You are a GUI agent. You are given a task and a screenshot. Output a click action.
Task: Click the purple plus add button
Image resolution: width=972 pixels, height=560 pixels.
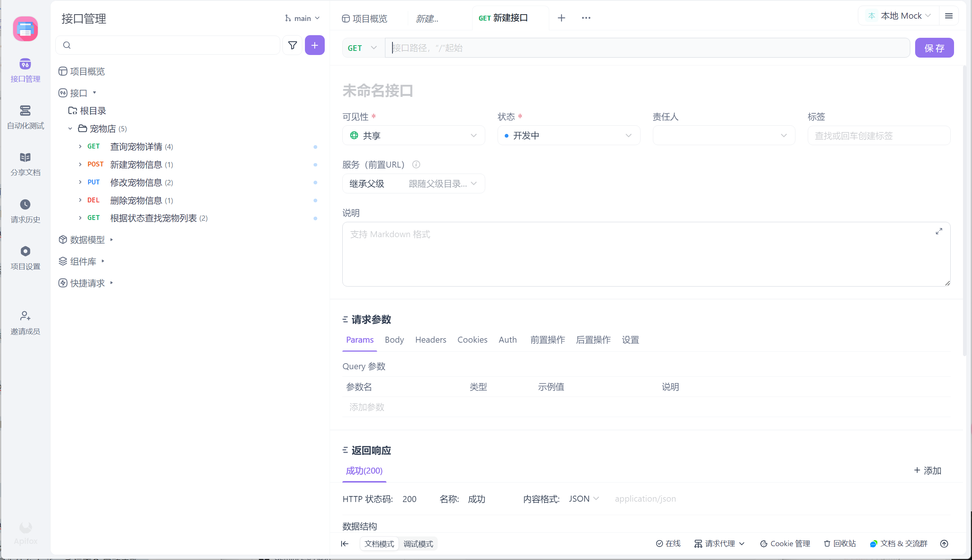point(314,45)
